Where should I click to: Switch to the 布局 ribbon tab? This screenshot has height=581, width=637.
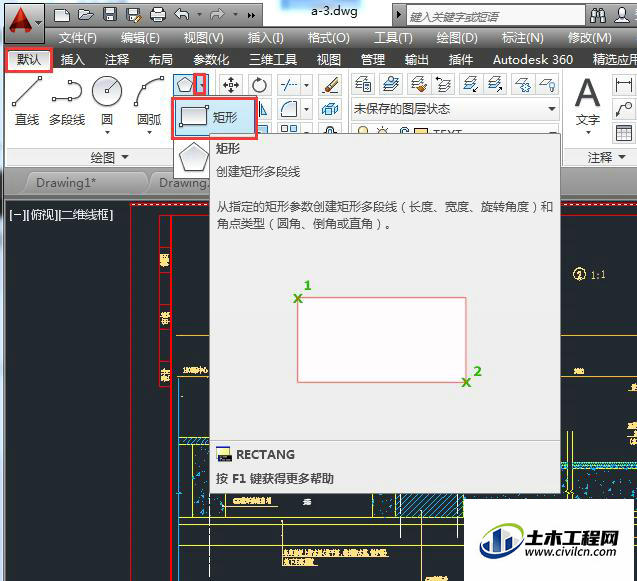(x=161, y=60)
